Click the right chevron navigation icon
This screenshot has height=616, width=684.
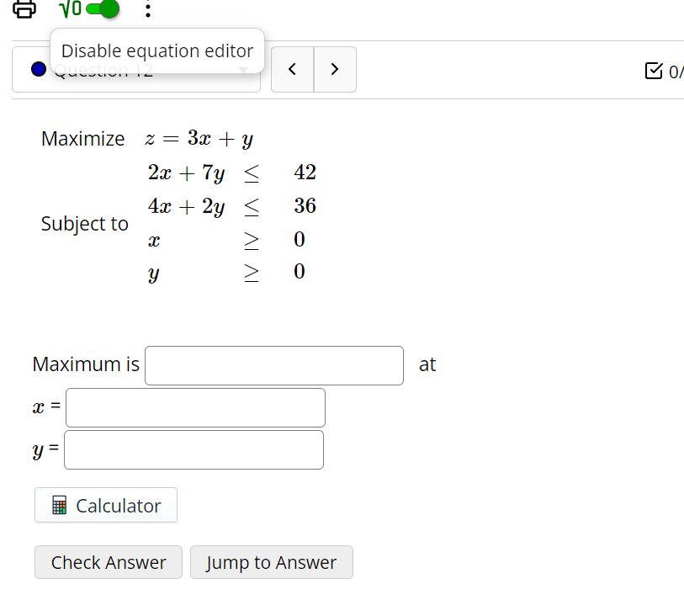coord(335,69)
